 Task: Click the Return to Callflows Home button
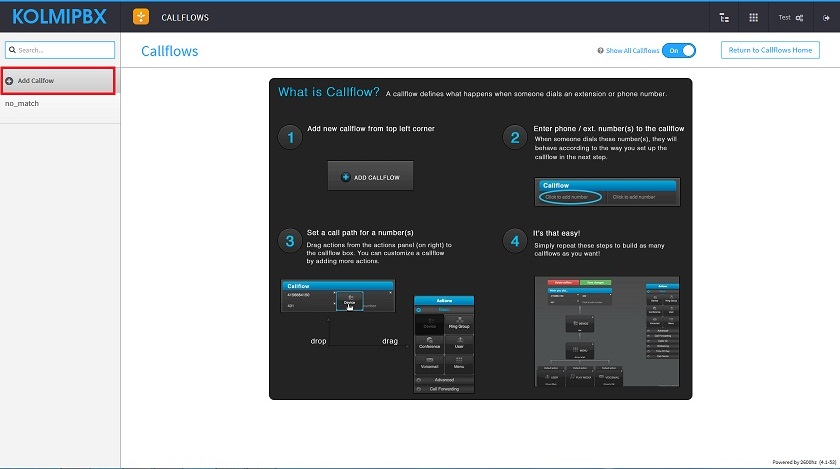click(x=769, y=50)
